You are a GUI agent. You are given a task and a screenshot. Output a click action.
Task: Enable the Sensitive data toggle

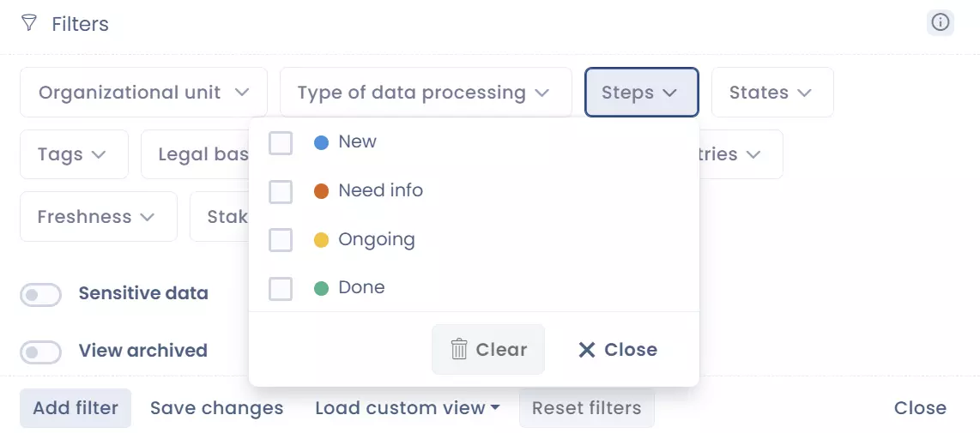point(41,295)
